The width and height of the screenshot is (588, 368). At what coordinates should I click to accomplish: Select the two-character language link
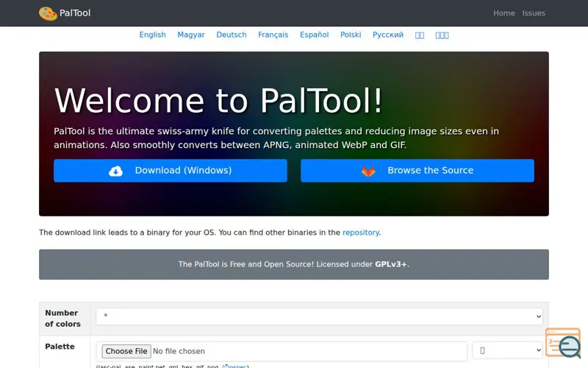419,35
